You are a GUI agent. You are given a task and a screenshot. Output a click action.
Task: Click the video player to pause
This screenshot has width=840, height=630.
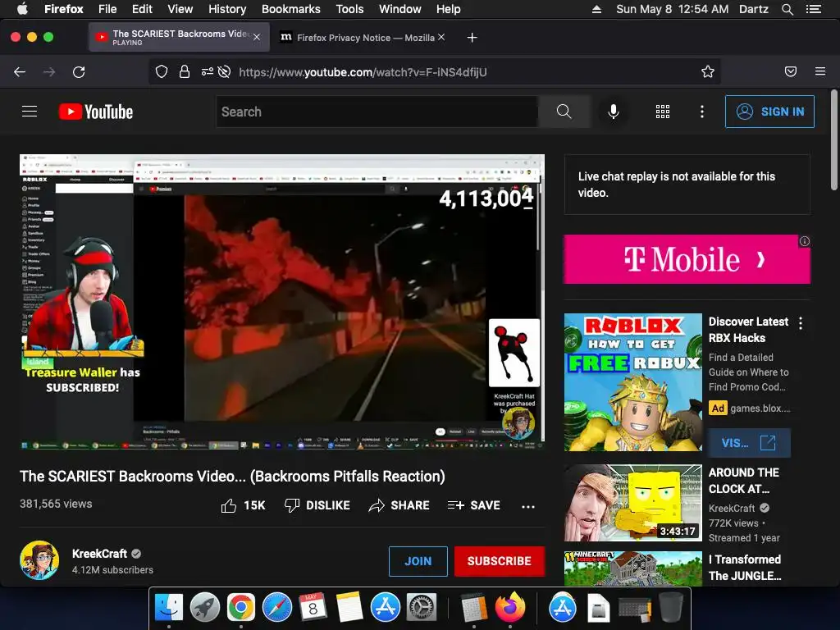point(282,302)
